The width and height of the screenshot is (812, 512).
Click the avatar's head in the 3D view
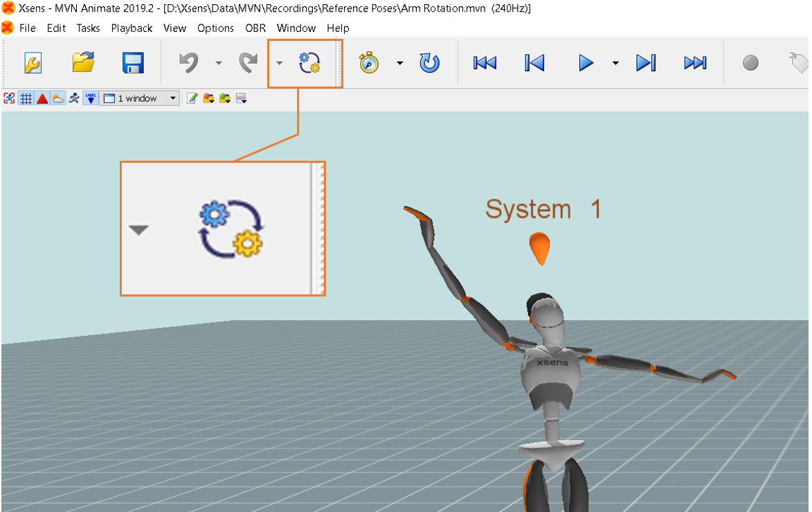pos(547,317)
